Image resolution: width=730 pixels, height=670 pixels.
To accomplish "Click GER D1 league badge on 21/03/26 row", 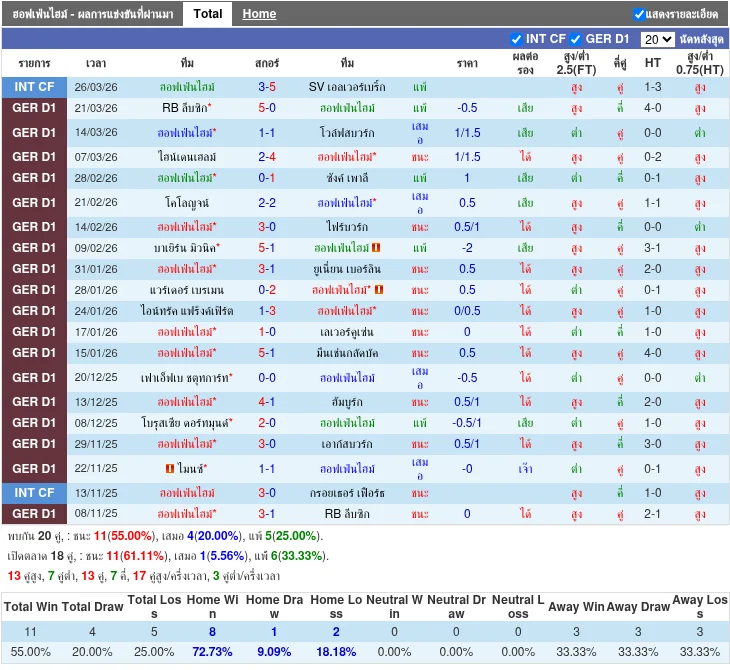I will click(x=34, y=108).
